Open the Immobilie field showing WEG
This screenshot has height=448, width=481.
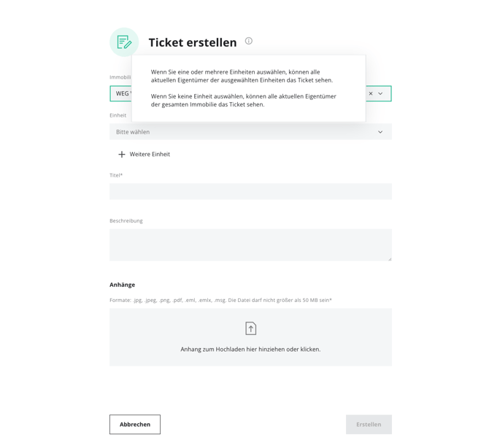[121, 93]
